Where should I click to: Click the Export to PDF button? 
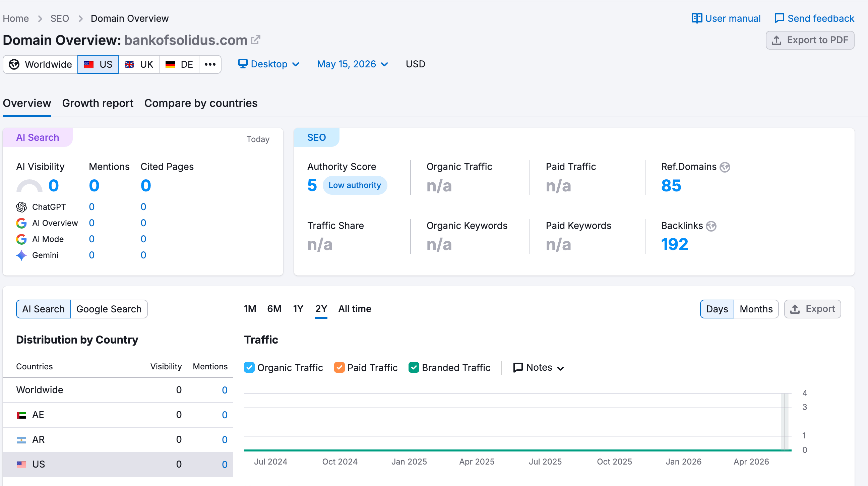coord(810,40)
